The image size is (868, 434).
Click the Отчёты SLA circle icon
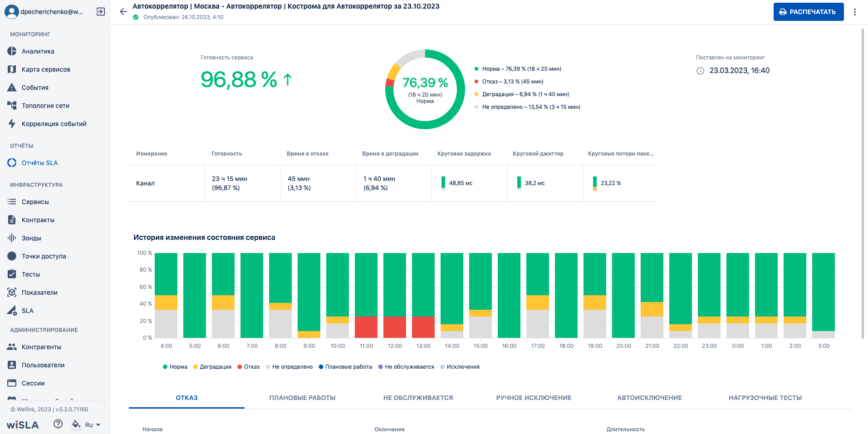click(12, 163)
